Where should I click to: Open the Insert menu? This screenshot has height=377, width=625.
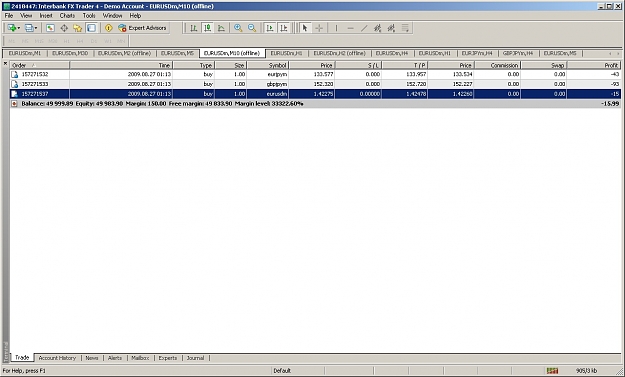click(46, 16)
